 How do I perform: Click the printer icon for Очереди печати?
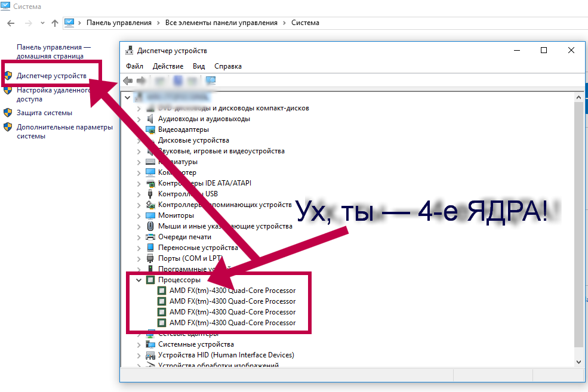click(x=150, y=237)
